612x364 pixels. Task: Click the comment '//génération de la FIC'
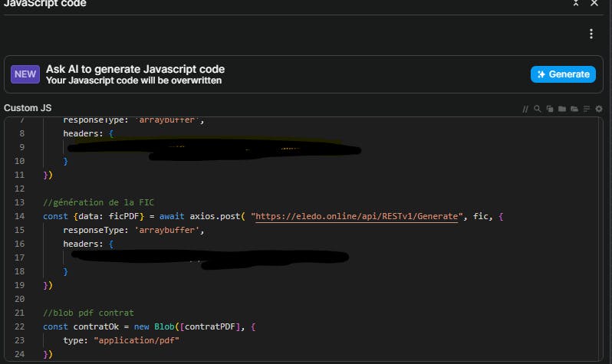[x=98, y=202]
